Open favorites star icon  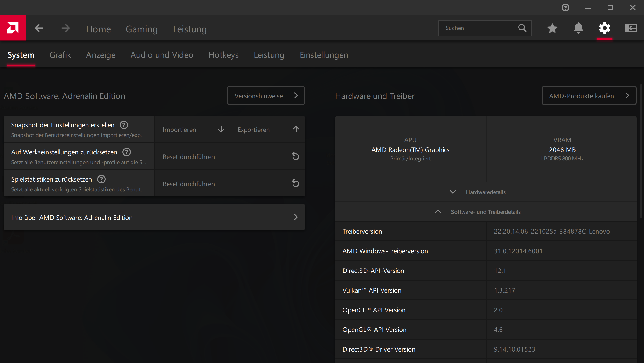tap(552, 28)
